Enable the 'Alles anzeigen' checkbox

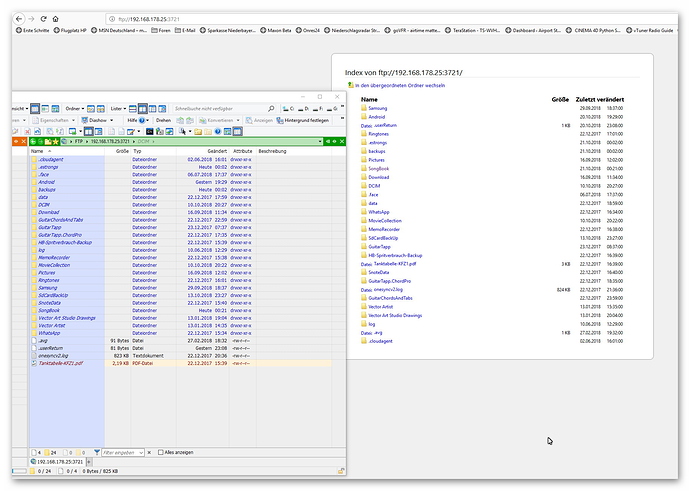tap(162, 452)
